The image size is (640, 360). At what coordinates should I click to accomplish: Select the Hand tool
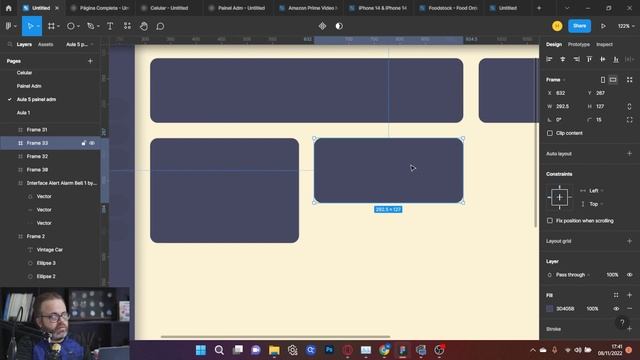click(x=144, y=26)
